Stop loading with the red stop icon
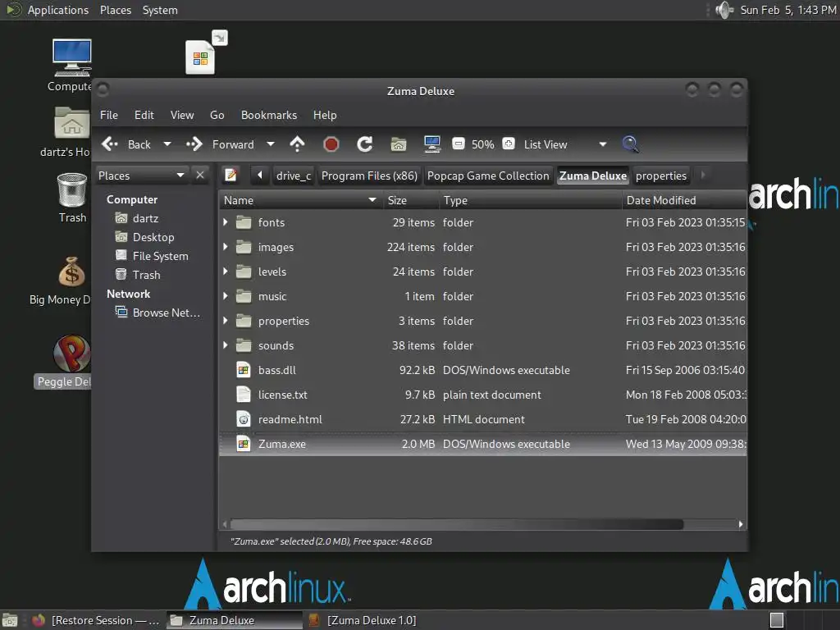 click(x=331, y=144)
